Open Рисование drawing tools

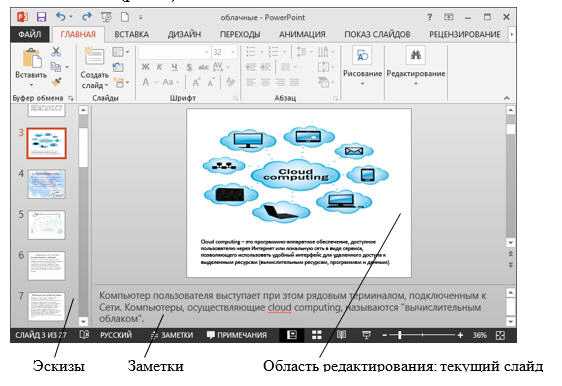point(362,65)
